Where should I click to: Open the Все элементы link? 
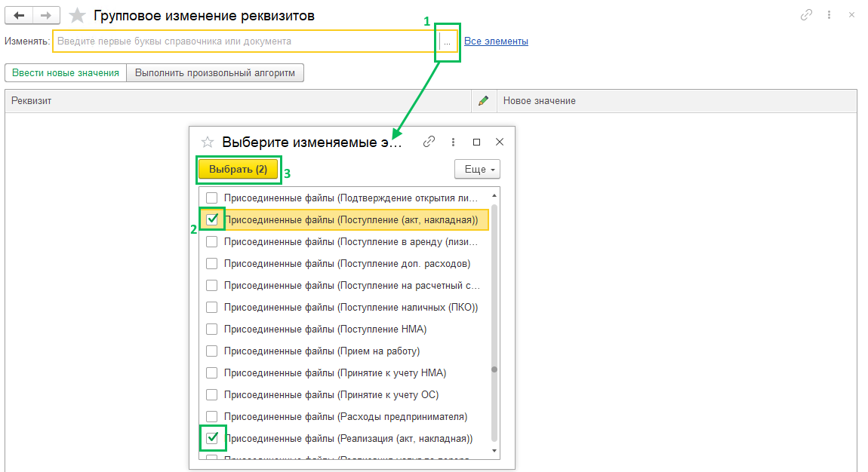496,41
